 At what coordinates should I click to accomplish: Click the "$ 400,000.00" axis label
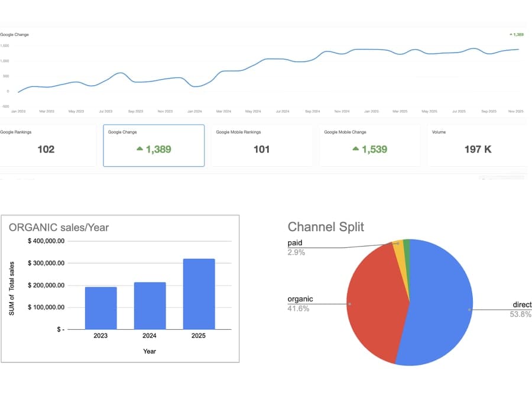[x=46, y=241]
